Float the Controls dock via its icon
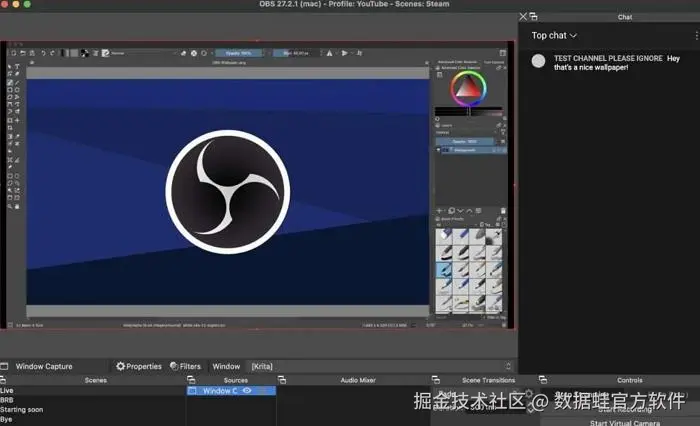 (x=543, y=380)
